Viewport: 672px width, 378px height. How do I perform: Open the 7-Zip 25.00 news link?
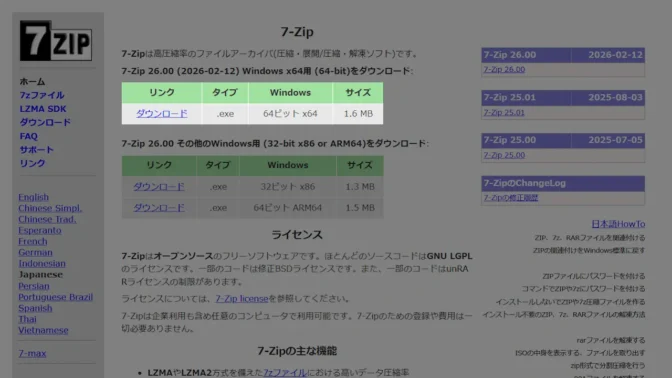click(504, 155)
